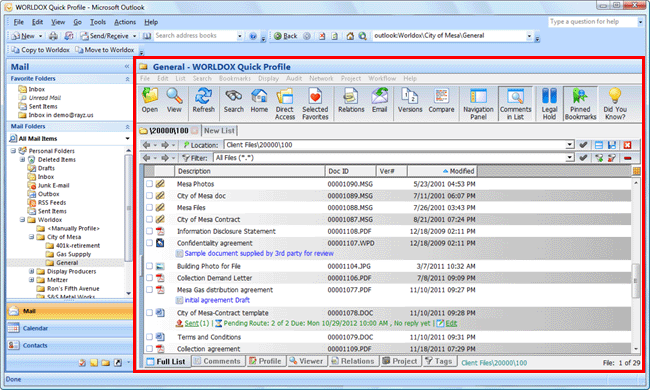This screenshot has height=390, width=650.
Task: Expand the Display Producers folder
Action: coord(32,271)
